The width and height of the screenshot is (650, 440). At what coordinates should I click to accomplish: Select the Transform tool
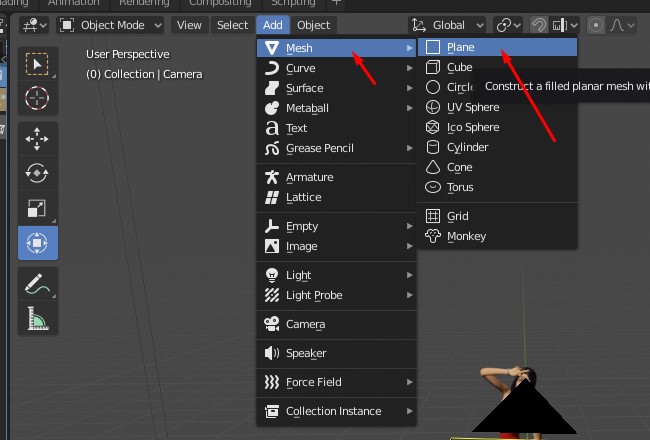[x=37, y=243]
